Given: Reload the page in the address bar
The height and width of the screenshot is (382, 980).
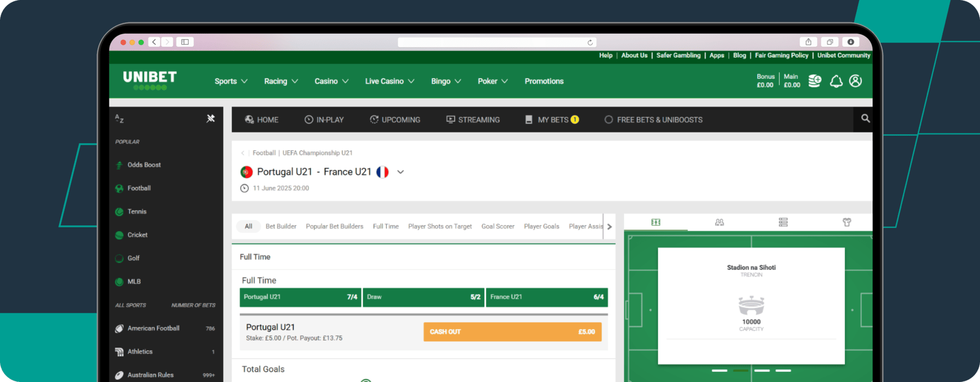Looking at the screenshot, I should coord(590,42).
